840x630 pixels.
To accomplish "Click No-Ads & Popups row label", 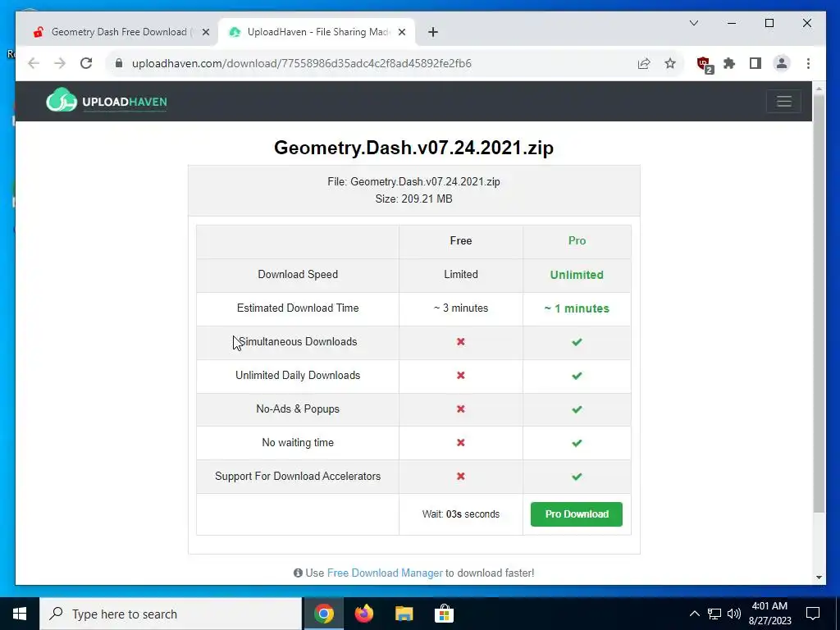I will [298, 409].
